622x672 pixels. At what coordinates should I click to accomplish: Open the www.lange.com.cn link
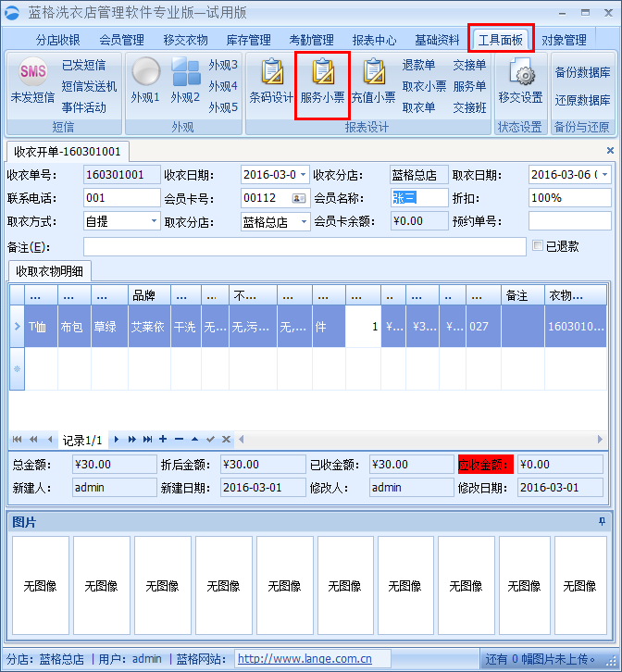coord(305,659)
